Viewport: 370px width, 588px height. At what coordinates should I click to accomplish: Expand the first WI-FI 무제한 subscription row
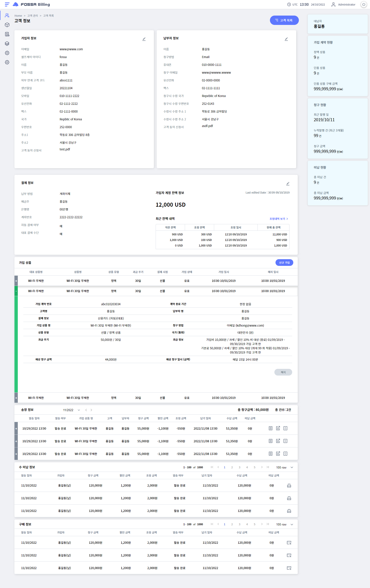click(16, 281)
